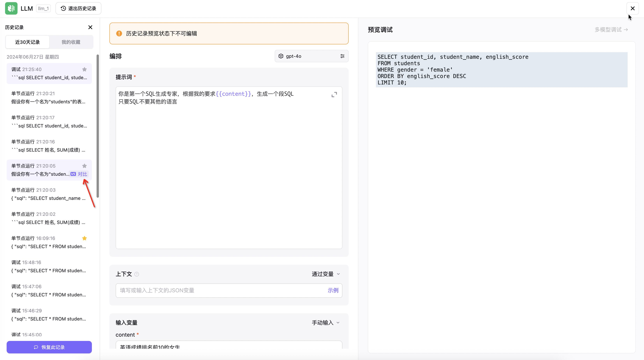Open the 单节点运行 21:20:21 history record
The image size is (644, 360).
pos(49,98)
